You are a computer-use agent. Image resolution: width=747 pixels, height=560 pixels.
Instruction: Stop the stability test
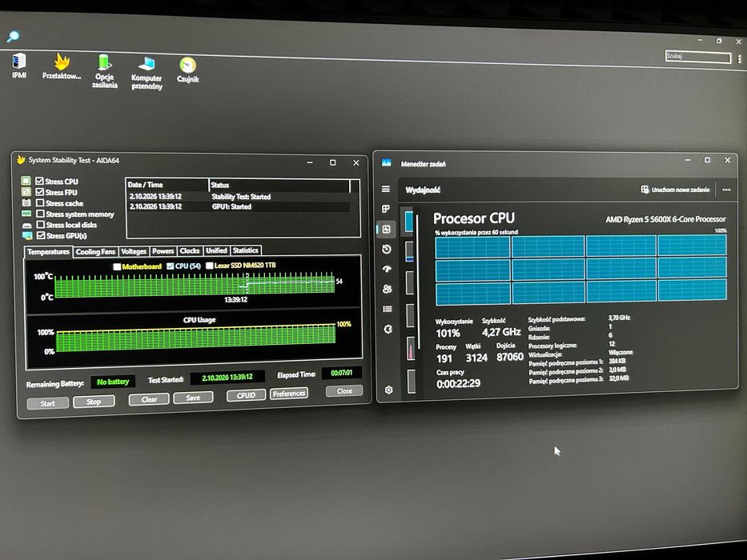[94, 402]
